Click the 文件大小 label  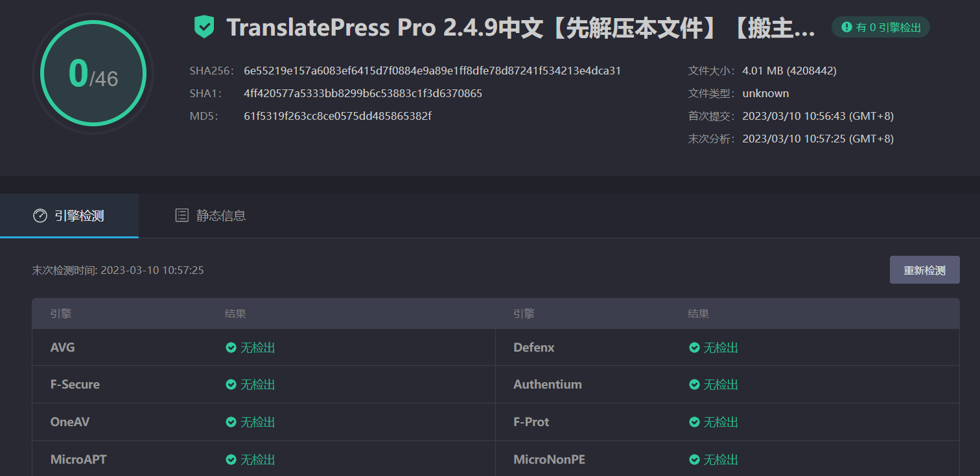point(712,71)
